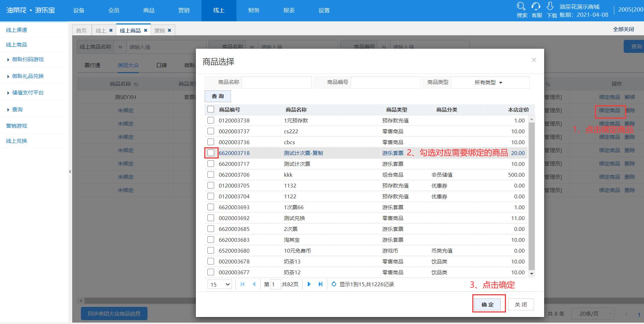The width and height of the screenshot is (644, 324).
Task: Click 确定 to confirm product selection
Action: (487, 304)
